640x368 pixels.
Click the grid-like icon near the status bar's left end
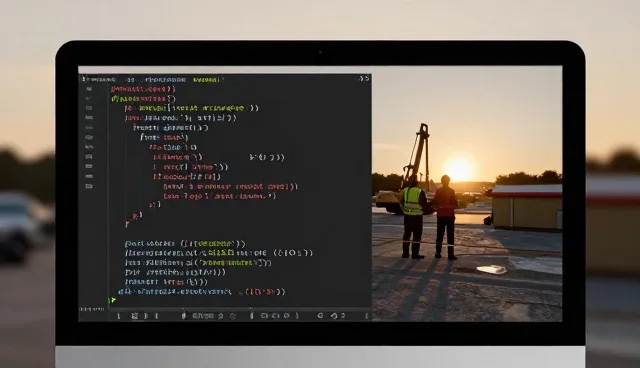(x=135, y=316)
